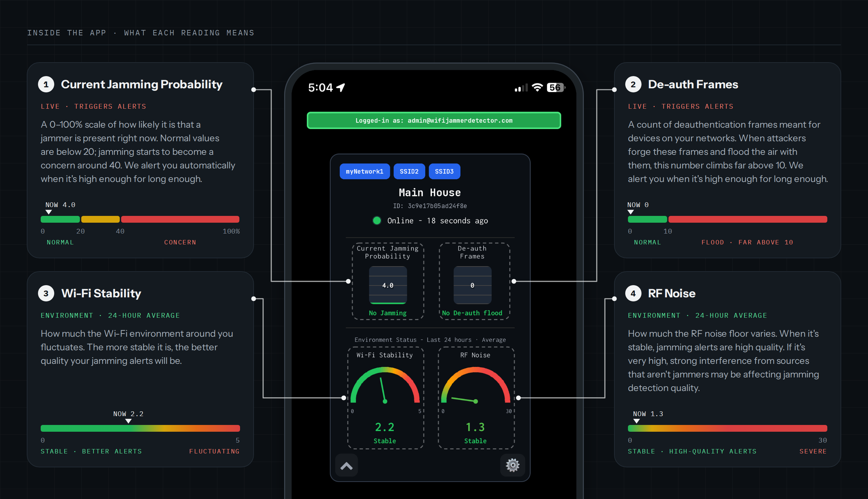Click the 'ID: 3c9e17b05ad24f8e' text
868x499 pixels.
[x=430, y=206]
